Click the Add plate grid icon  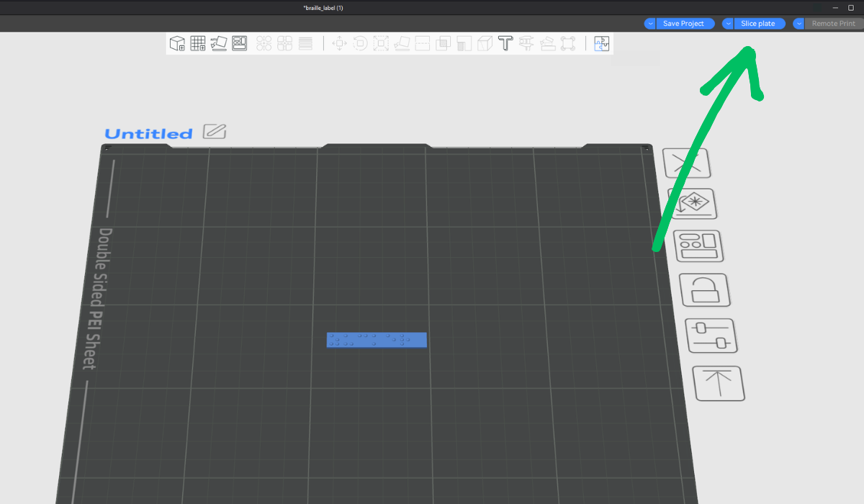[198, 43]
